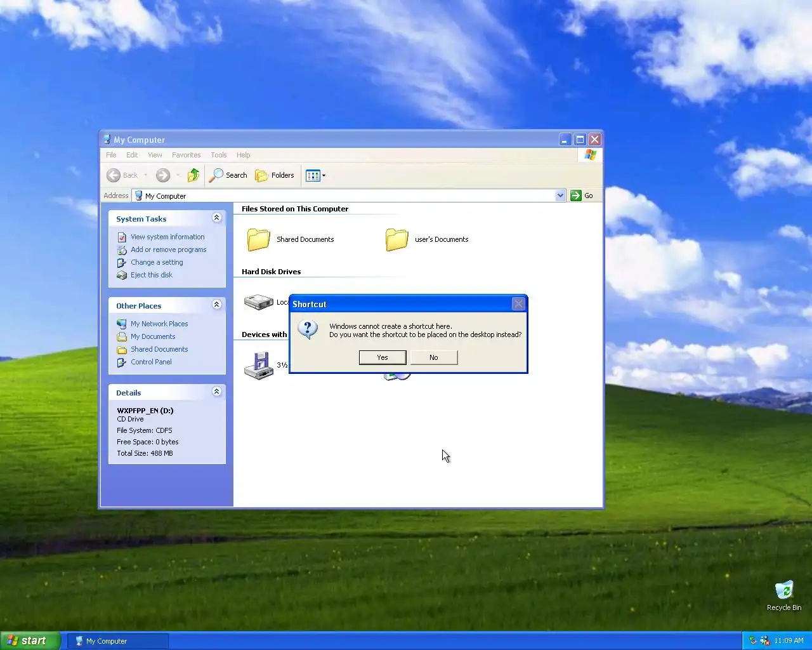Click the Up folder toolbar icon
Viewport: 812px width, 650px height.
[193, 175]
